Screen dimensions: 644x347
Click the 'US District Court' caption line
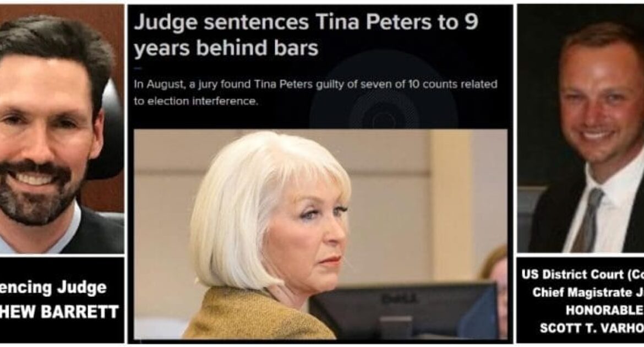coord(582,275)
